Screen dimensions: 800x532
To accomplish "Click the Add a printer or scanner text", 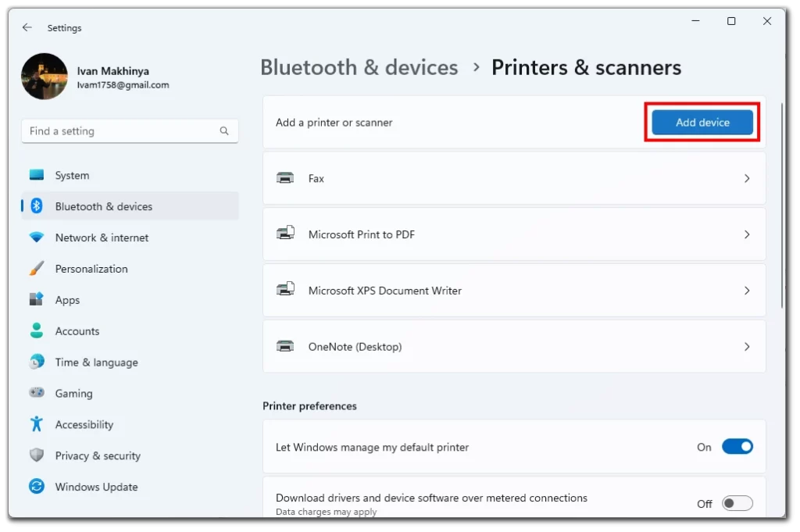I will [x=334, y=123].
